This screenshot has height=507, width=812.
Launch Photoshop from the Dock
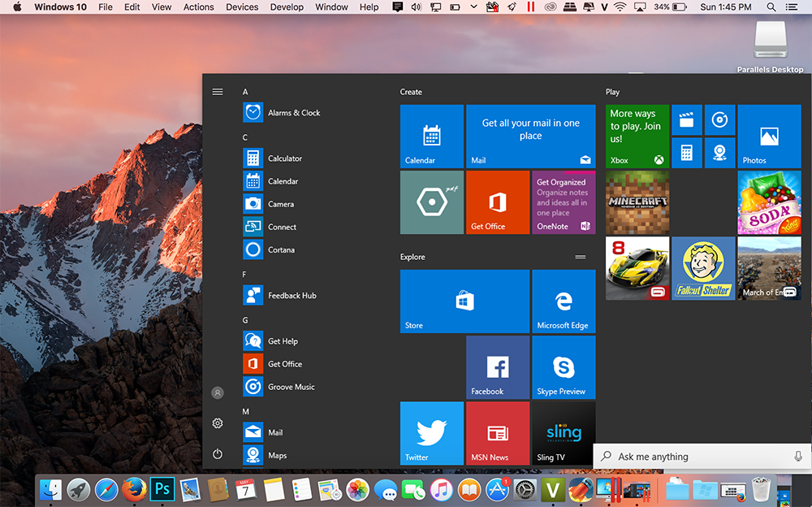pos(162,490)
